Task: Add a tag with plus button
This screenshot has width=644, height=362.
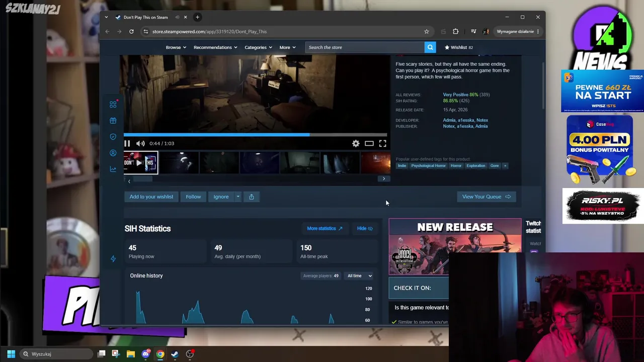Action: pos(505,165)
